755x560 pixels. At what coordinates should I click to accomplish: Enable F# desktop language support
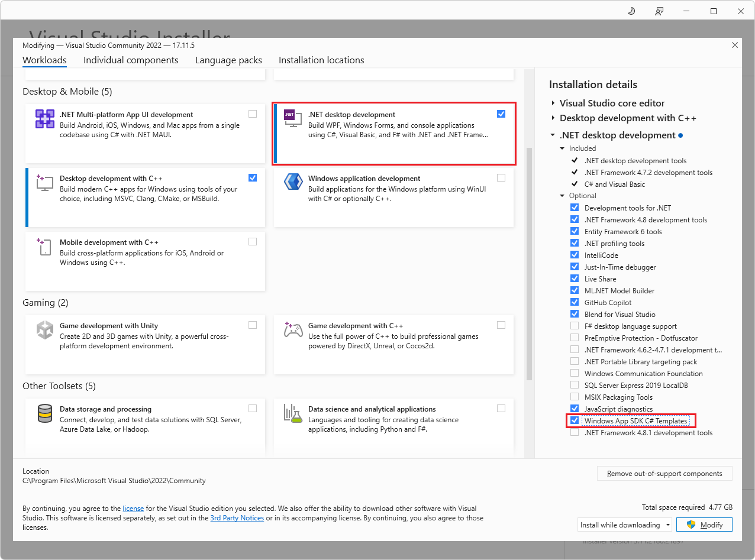click(575, 326)
